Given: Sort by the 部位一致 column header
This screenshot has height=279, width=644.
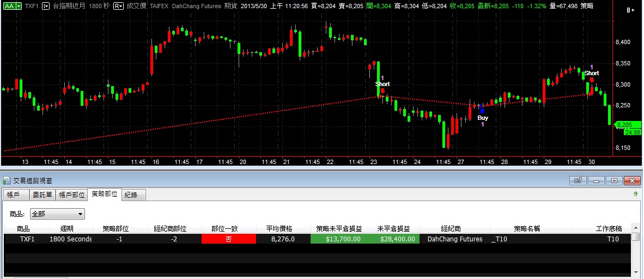Looking at the screenshot, I should point(224,229).
